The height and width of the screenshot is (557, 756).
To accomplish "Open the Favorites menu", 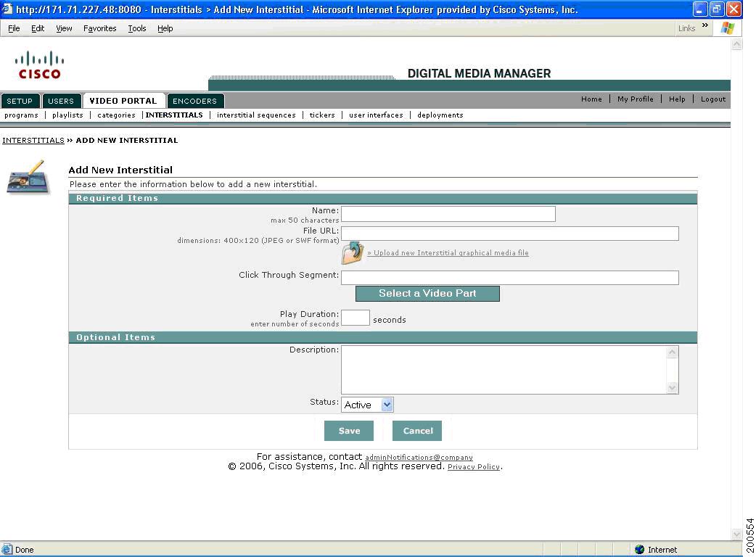I will coord(100,28).
